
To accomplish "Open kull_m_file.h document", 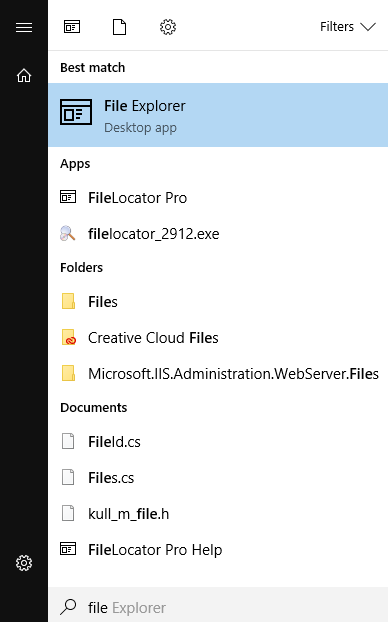I will 218,514.
